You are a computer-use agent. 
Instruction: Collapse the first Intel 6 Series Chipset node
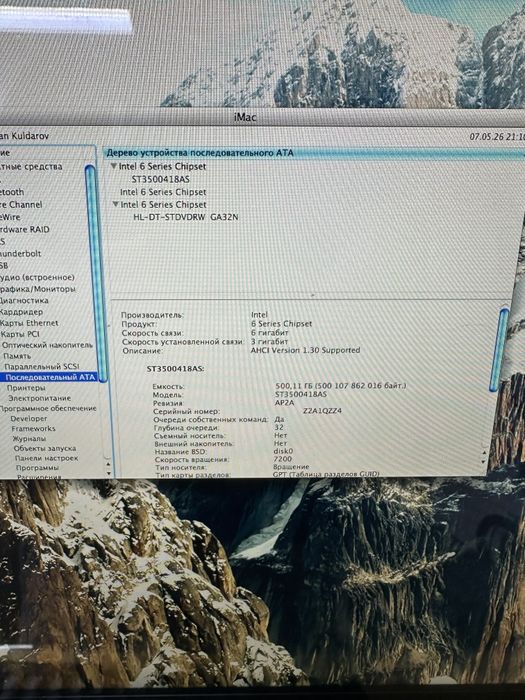click(x=114, y=167)
